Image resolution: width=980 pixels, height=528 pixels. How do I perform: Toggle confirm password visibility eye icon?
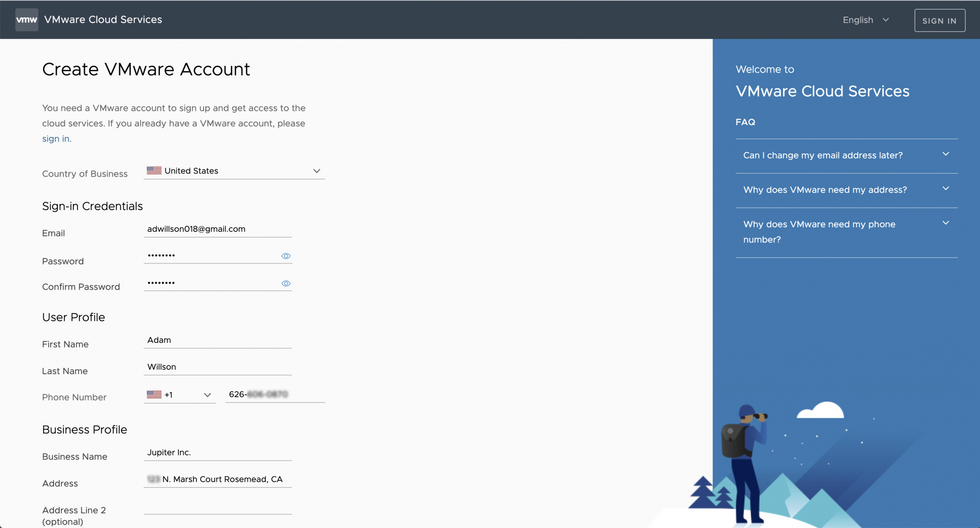click(286, 284)
